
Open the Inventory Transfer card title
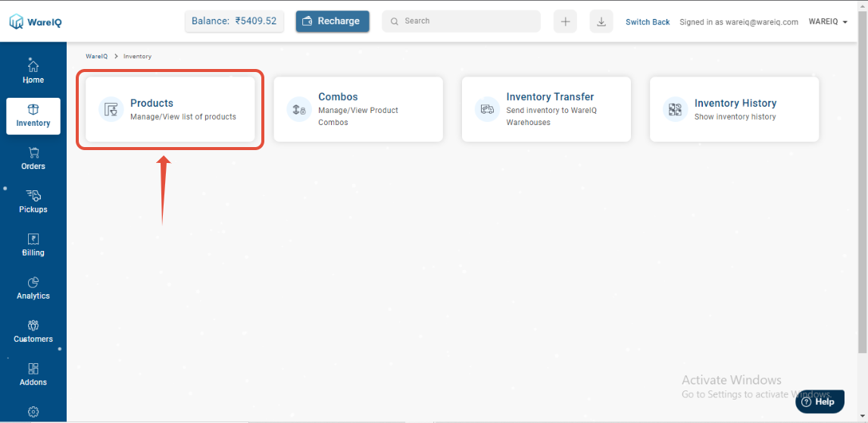(550, 96)
